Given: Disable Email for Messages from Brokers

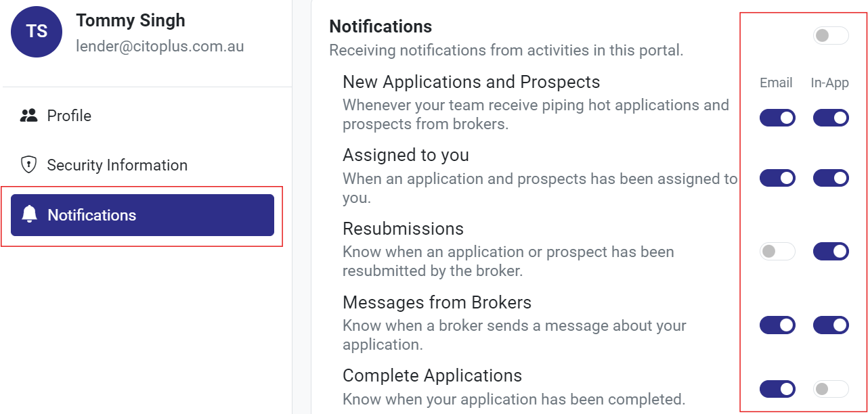Looking at the screenshot, I should tap(777, 325).
